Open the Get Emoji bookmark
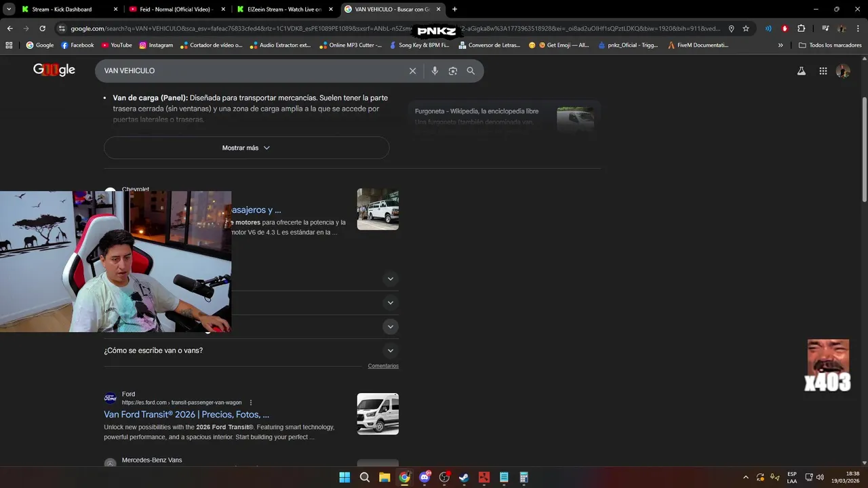This screenshot has height=488, width=868. tap(559, 45)
